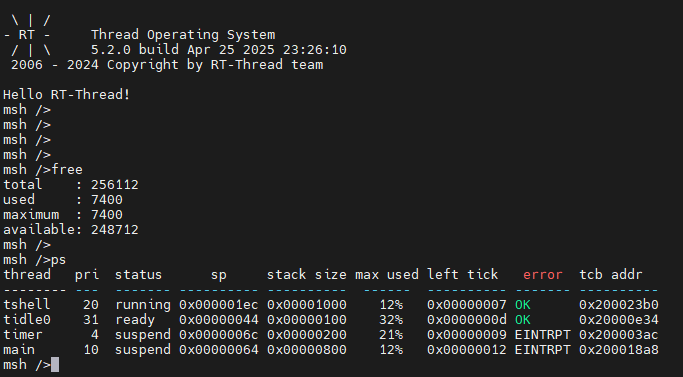
Task: Select priority 4 in the timer row
Action: click(95, 335)
